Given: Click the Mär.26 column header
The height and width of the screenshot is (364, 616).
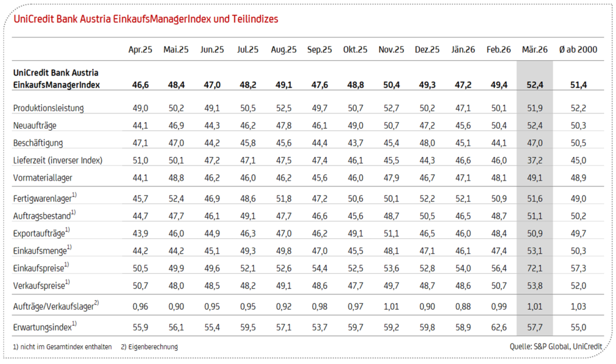Looking at the screenshot, I should 534,50.
